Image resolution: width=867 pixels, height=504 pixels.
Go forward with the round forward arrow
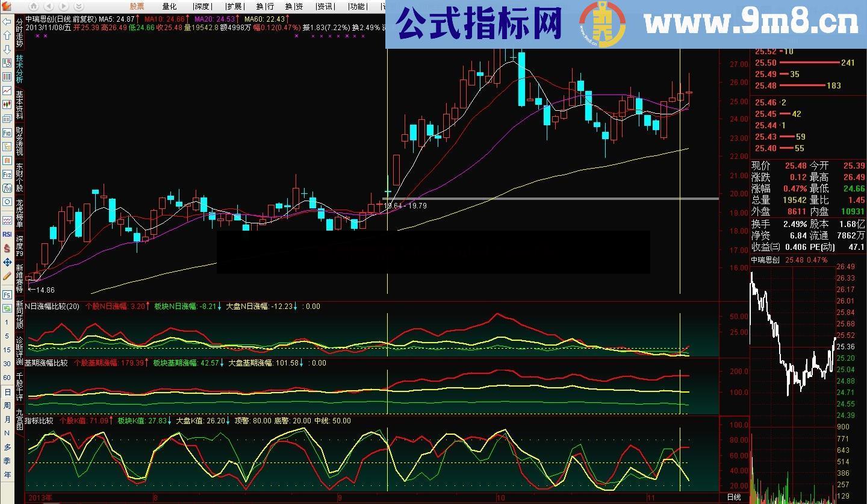coord(64,6)
